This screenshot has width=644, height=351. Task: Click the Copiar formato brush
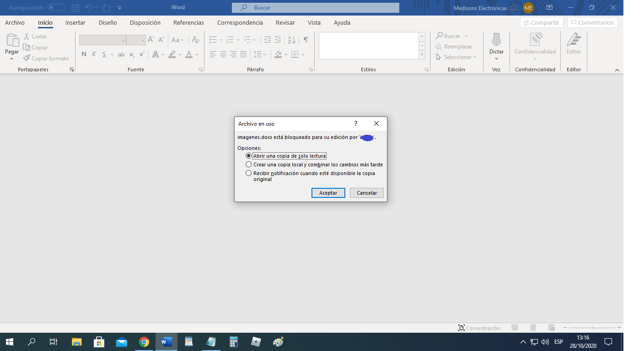tap(46, 58)
